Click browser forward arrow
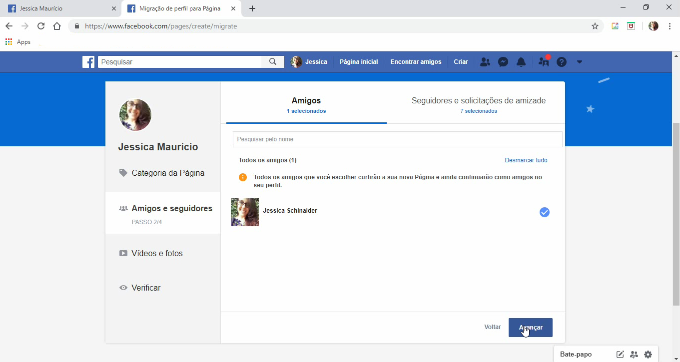Image resolution: width=680 pixels, height=362 pixels. tap(25, 26)
